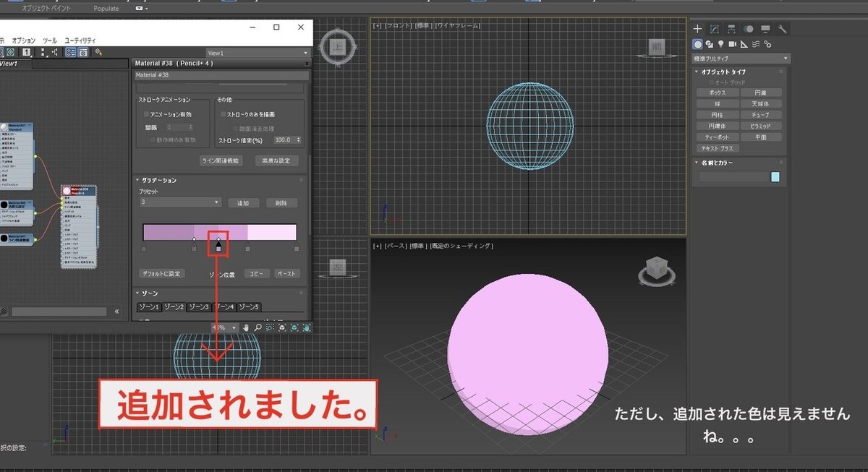Select the Geometry category sphere icon

coord(698,44)
